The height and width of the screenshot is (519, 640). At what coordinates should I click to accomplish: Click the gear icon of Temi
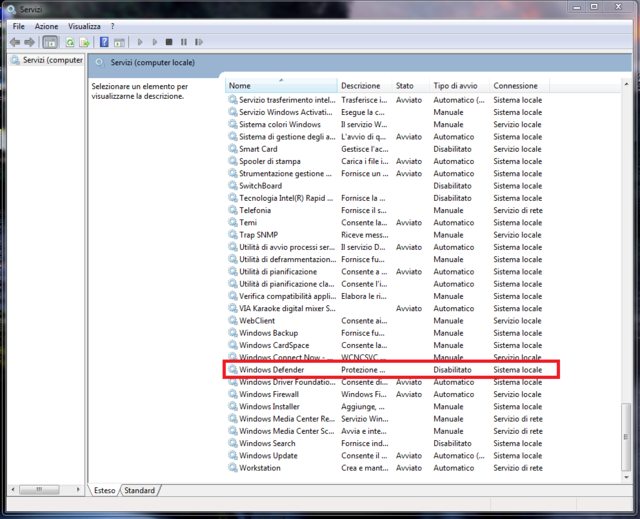233,222
